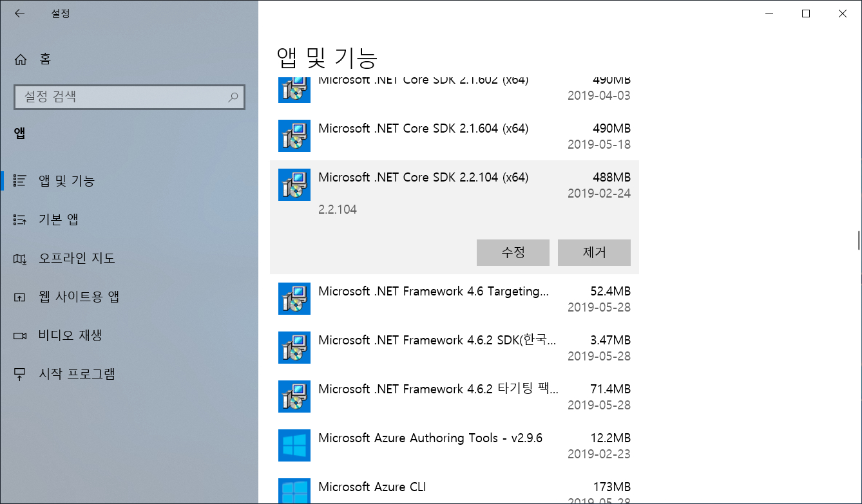Click the version text 2.2.104
The width and height of the screenshot is (862, 504).
tap(338, 210)
